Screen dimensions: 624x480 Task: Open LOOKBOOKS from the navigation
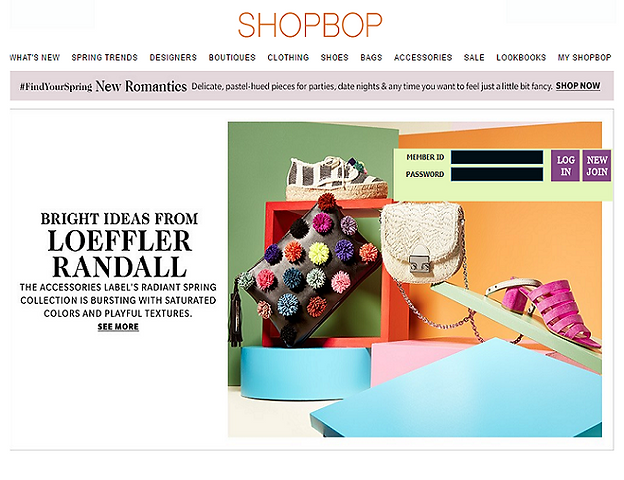coord(521,58)
